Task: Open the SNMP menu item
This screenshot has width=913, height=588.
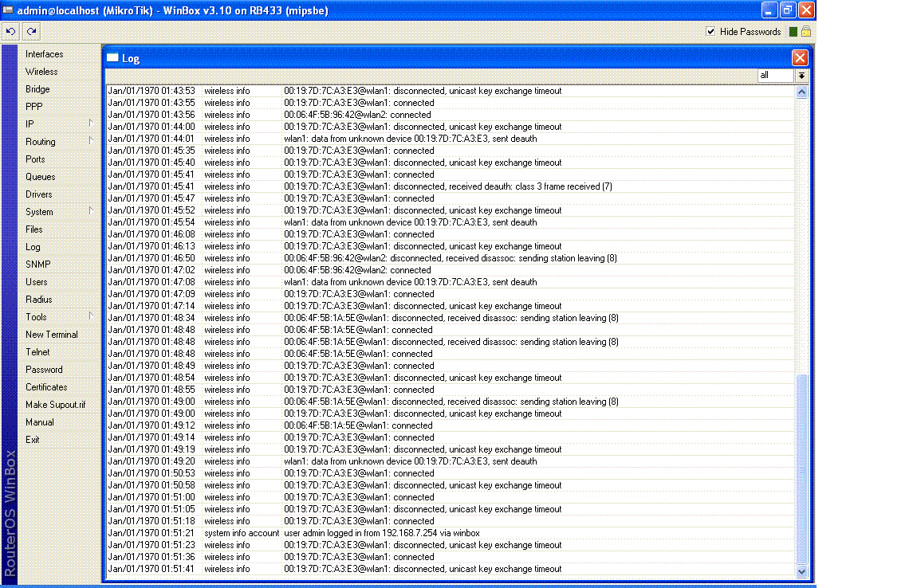Action: pos(37,264)
